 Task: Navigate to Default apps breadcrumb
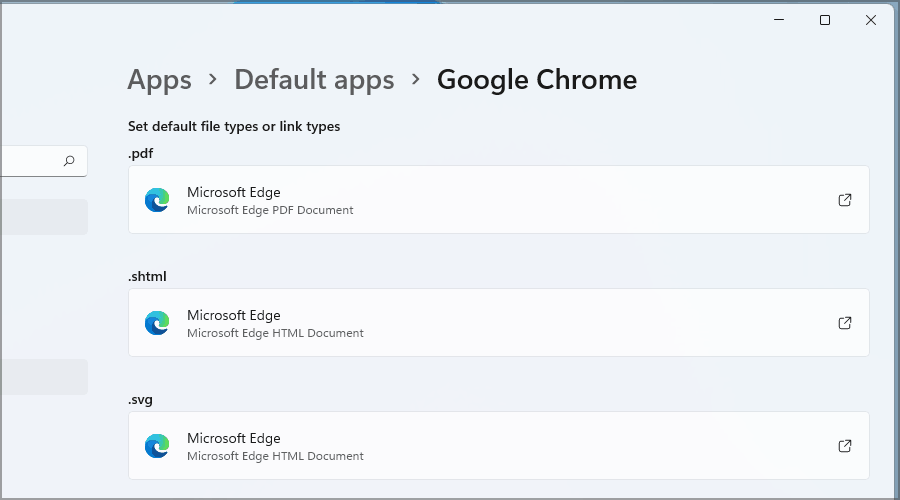(314, 80)
